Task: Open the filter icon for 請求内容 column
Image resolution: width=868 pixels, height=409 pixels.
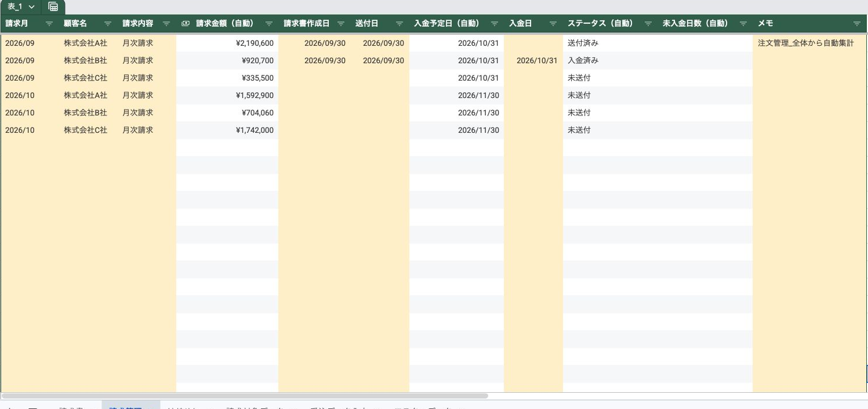Action: [x=166, y=24]
